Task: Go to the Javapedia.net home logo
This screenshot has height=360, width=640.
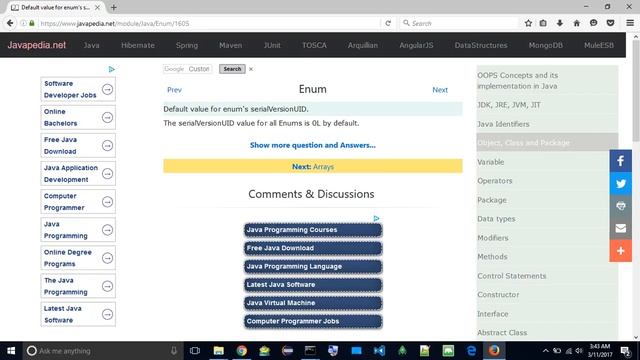Action: pos(36,45)
